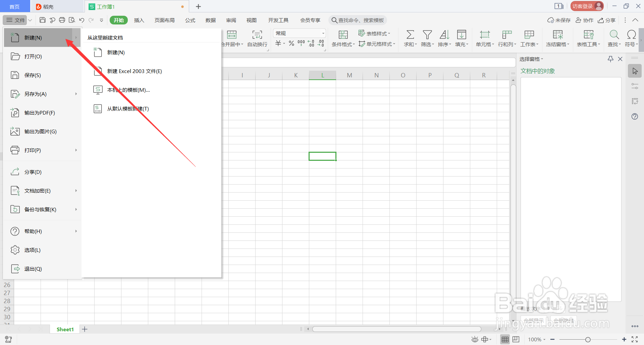Click the Print icon in quick access toolbar
This screenshot has height=345, width=644.
(62, 20)
